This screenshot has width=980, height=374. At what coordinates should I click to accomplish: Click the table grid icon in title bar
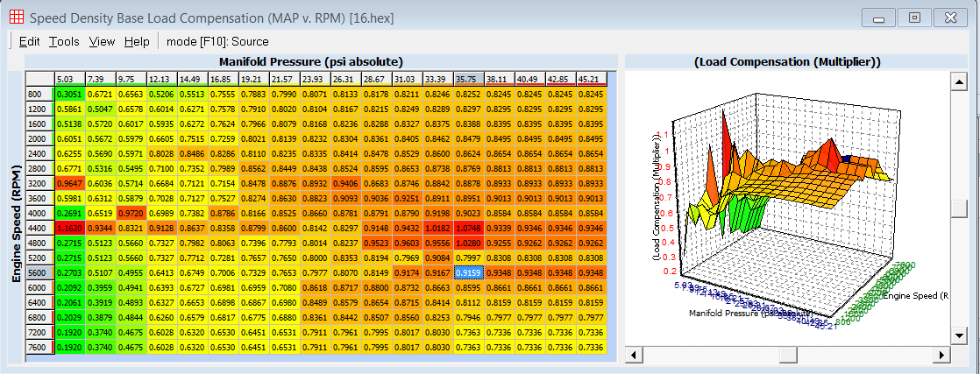[15, 17]
